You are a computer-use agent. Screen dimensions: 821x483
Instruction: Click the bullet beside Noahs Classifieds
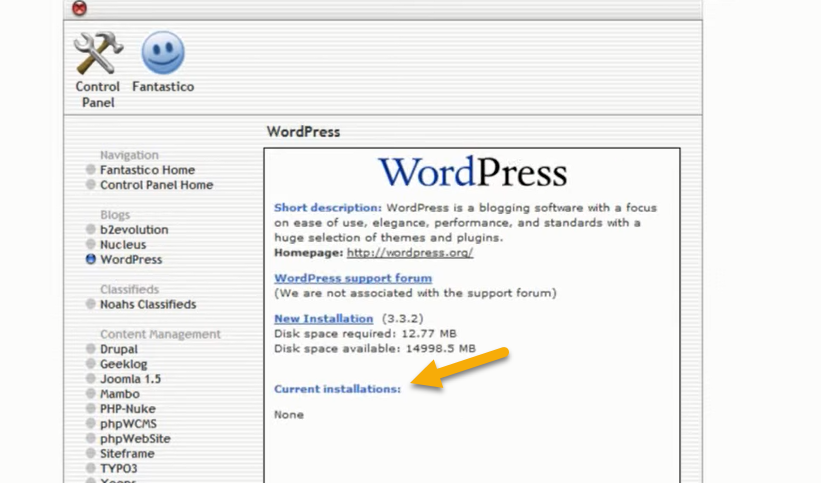point(91,304)
